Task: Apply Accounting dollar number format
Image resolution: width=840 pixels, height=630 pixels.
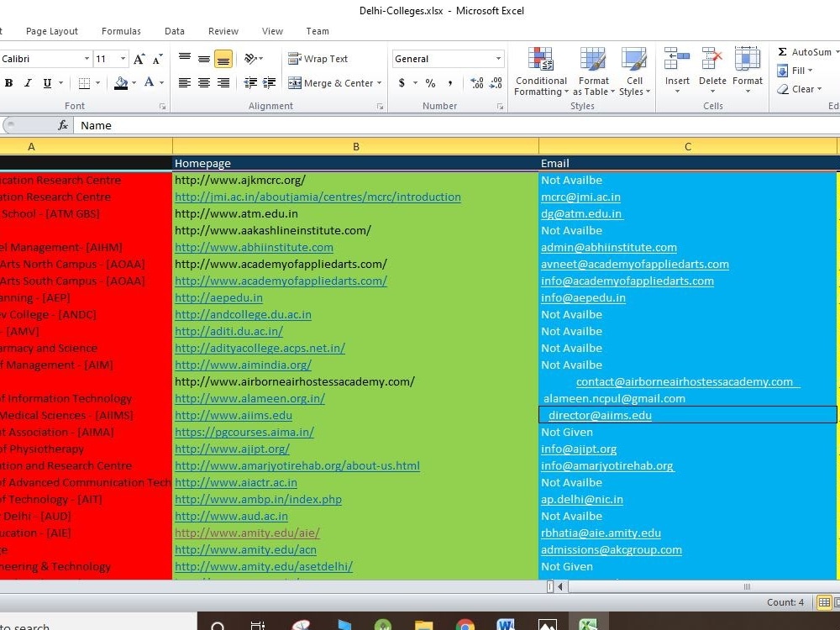Action: coord(402,83)
